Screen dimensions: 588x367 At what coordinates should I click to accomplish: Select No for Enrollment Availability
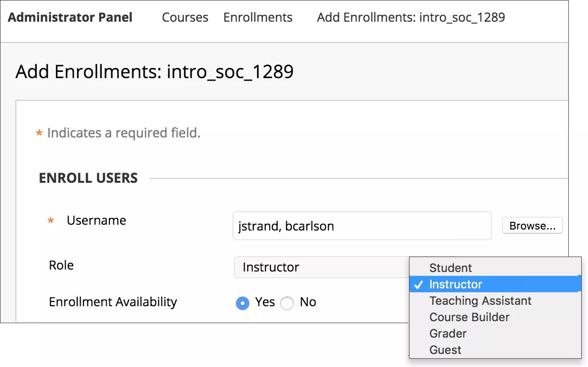(287, 303)
